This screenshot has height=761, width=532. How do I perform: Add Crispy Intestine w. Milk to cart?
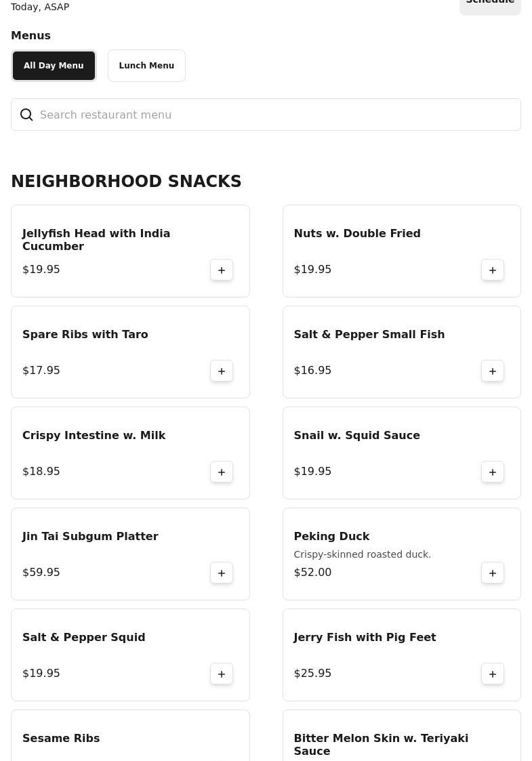tap(222, 472)
